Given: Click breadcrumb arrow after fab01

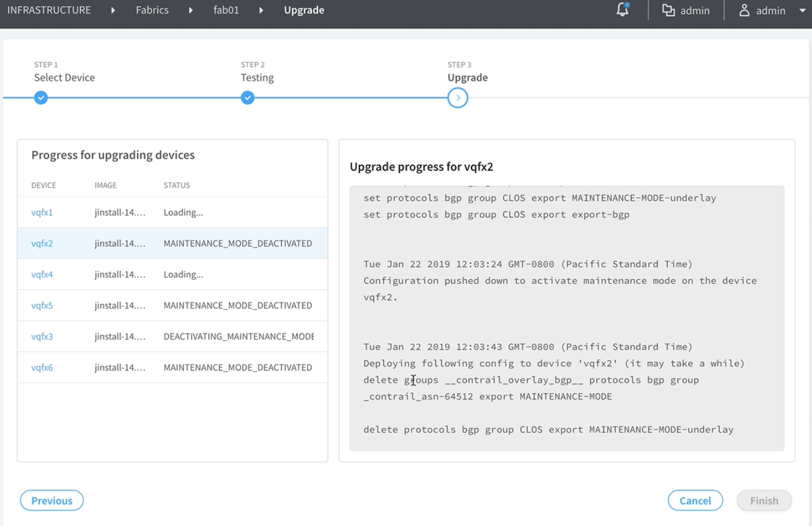Looking at the screenshot, I should coord(261,10).
